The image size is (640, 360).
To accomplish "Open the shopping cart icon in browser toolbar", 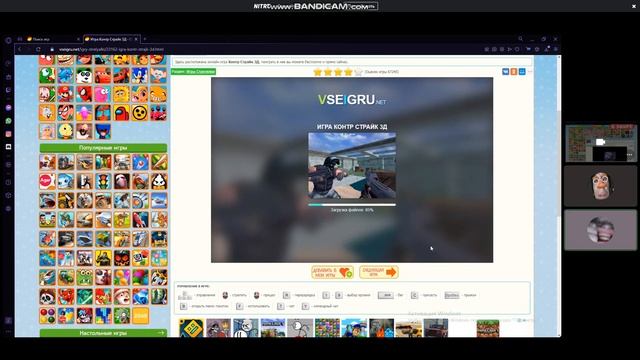I will pos(528,49).
